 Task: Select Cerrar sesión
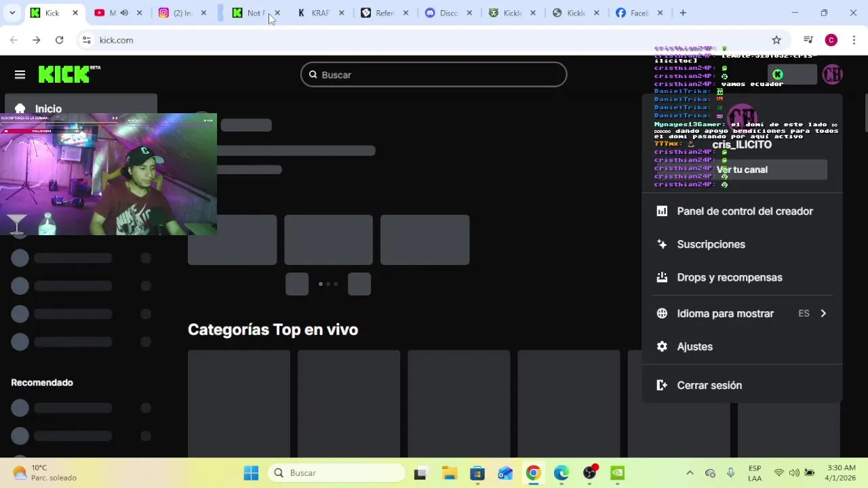click(742, 386)
